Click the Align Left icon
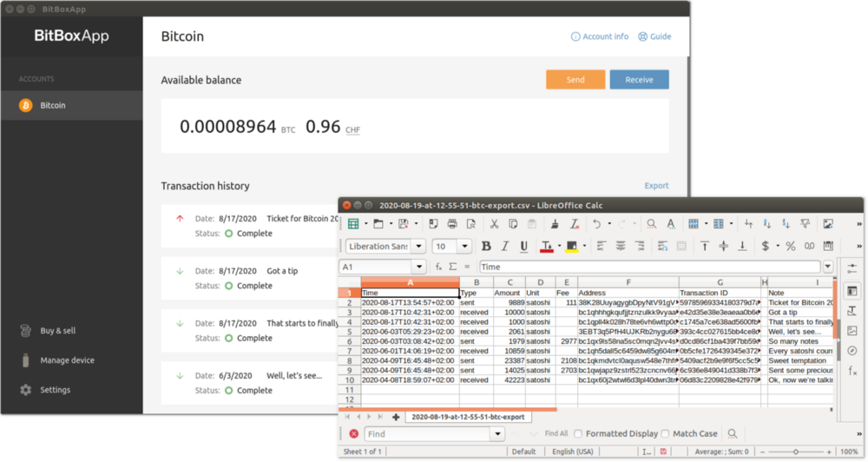Viewport: 868px width, 462px height. coord(602,246)
